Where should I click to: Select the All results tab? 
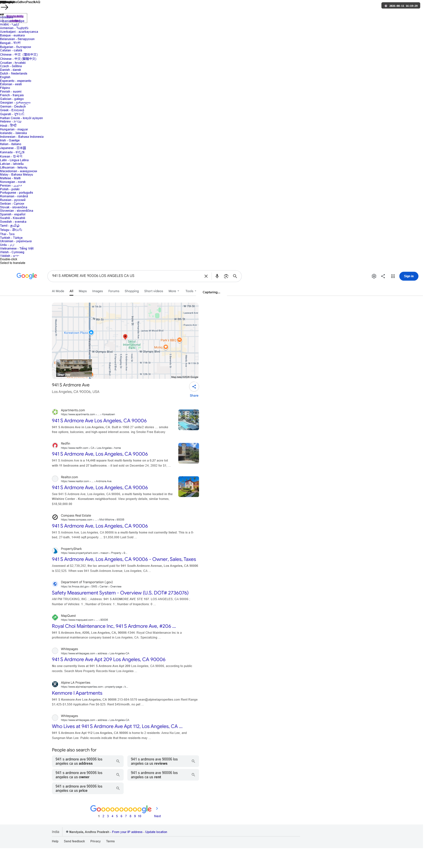[71, 291]
